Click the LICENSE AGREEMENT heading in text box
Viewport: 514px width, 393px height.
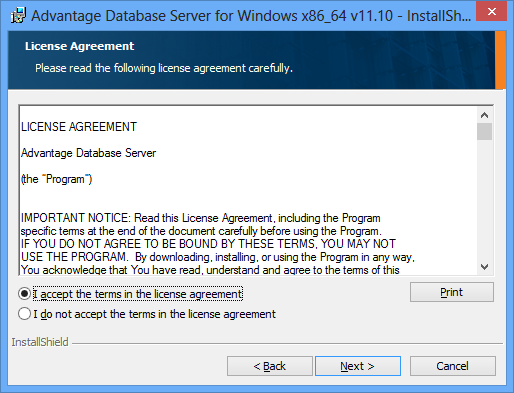pos(79,127)
